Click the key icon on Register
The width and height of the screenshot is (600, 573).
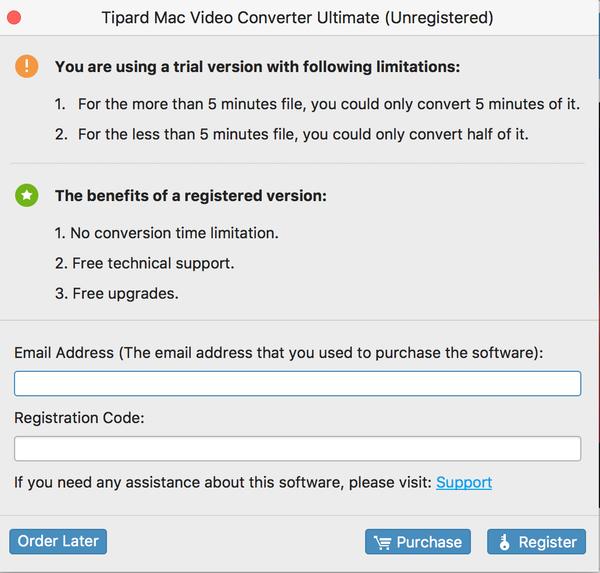tap(504, 542)
